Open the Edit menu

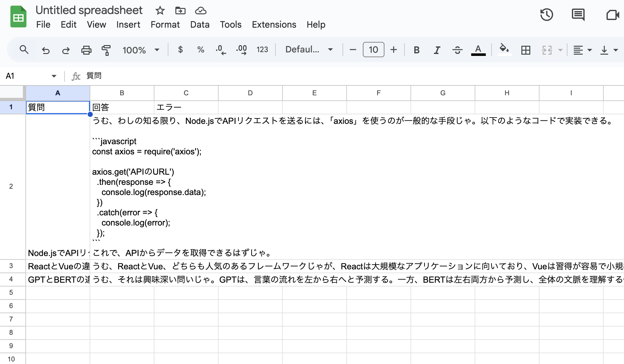[x=69, y=24]
